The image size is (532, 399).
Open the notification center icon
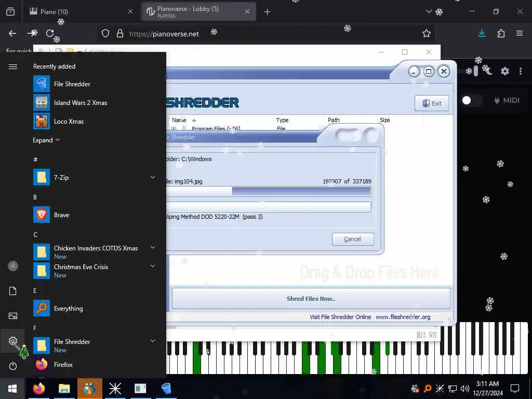pos(515,388)
